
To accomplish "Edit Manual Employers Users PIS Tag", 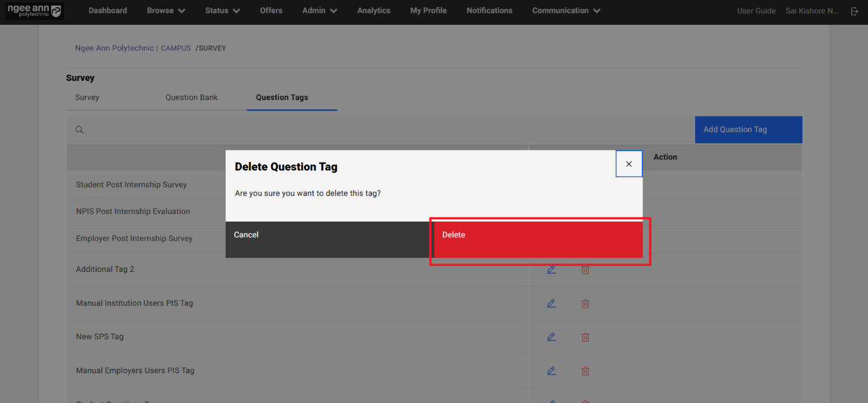I will [551, 370].
